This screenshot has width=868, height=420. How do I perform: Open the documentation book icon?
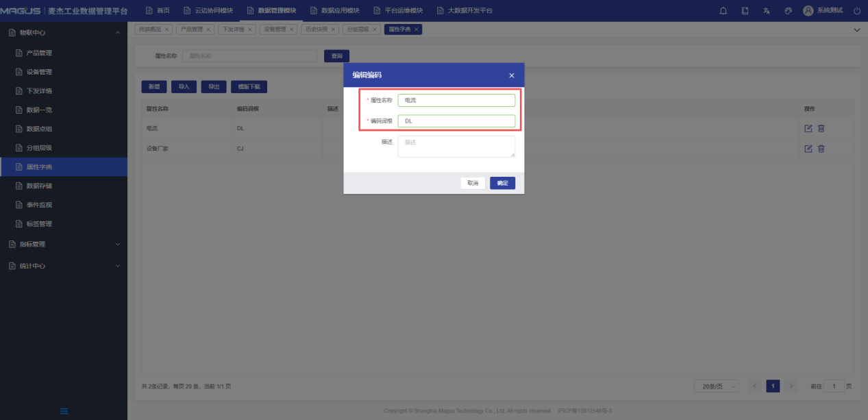(x=745, y=11)
